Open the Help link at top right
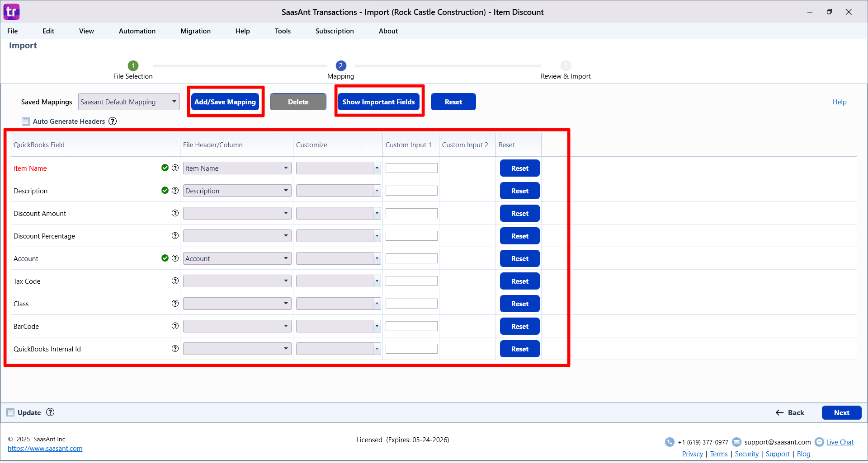 click(x=840, y=102)
